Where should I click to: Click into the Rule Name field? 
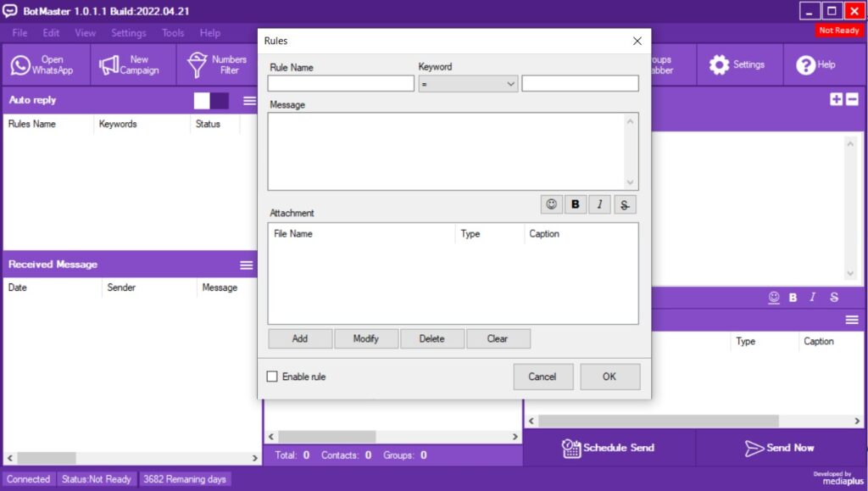click(x=341, y=84)
